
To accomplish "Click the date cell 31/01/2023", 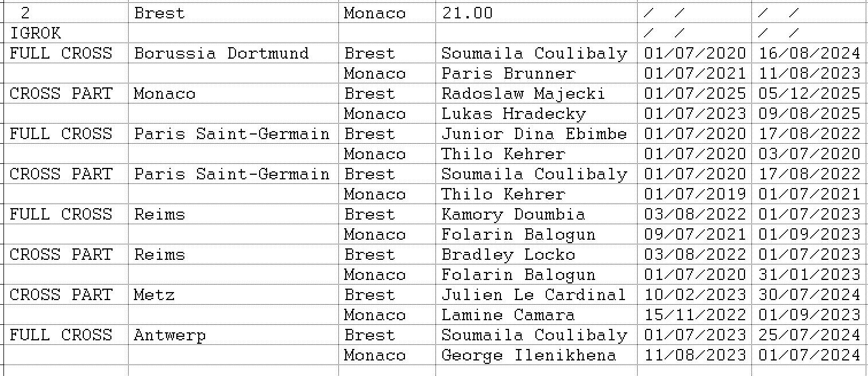I will pyautogui.click(x=809, y=275).
